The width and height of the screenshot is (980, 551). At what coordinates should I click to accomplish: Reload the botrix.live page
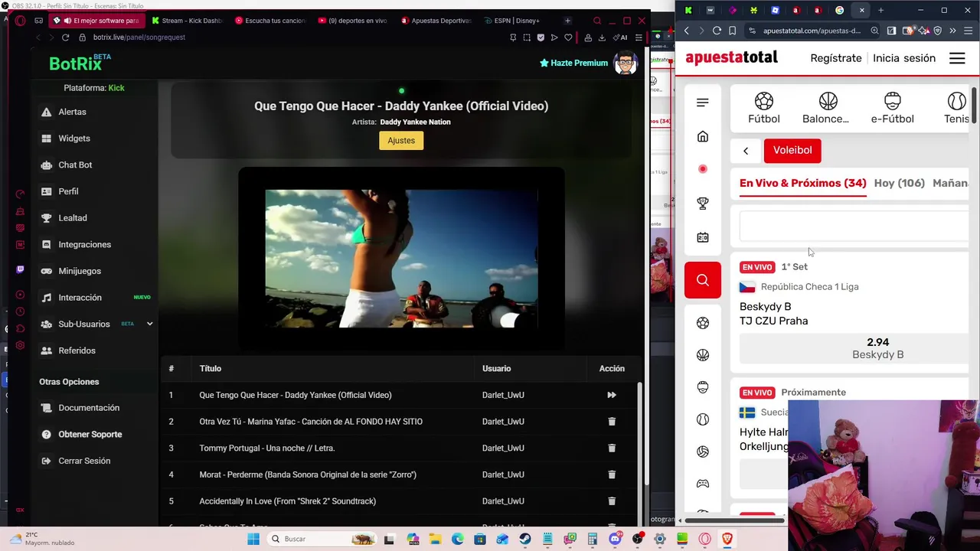(66, 37)
